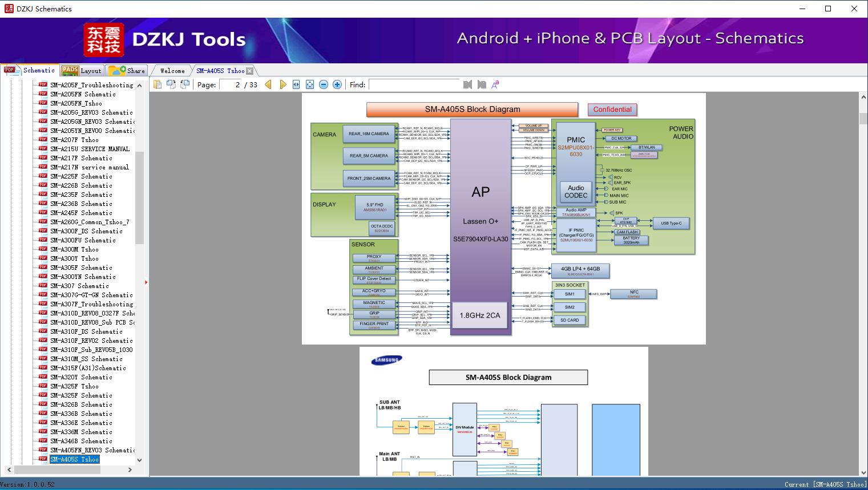Click the Audio CODEC block
868x490 pixels.
(576, 192)
